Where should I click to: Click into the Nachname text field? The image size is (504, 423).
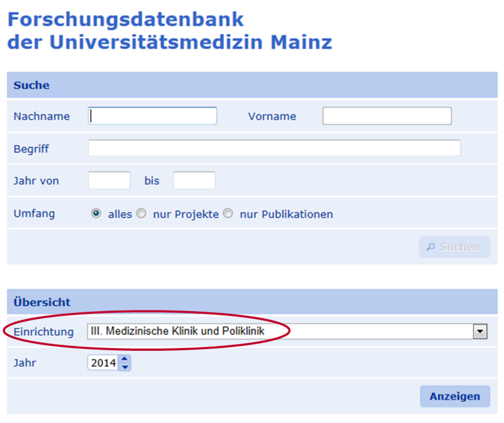pyautogui.click(x=153, y=115)
